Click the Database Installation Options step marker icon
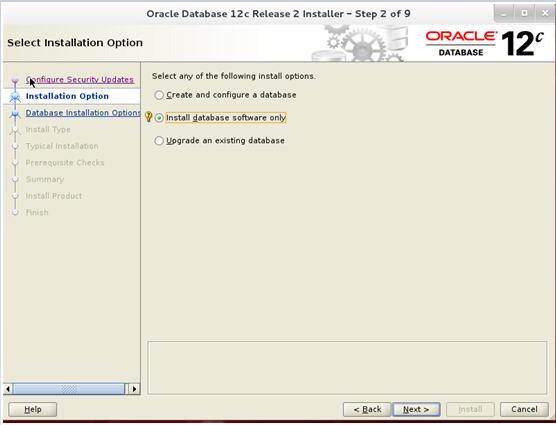Screen dimensions: 556x425 point(15,113)
